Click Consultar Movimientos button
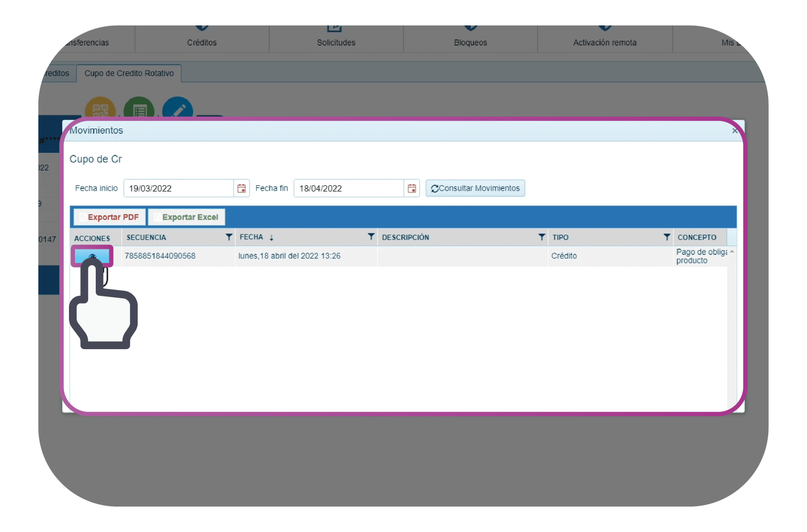807x532 pixels. 475,188
